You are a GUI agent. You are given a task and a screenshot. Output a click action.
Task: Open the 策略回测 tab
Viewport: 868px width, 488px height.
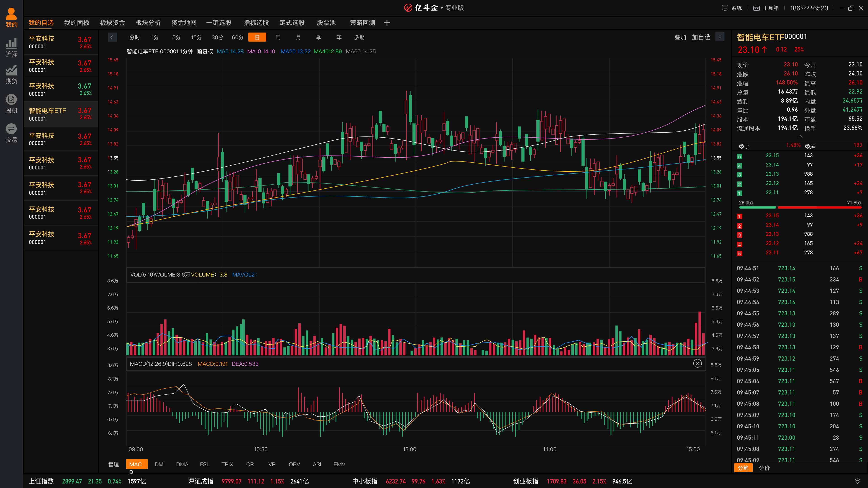coord(363,23)
